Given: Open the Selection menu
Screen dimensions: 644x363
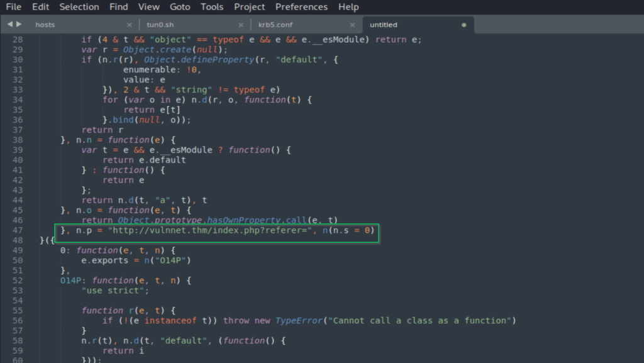Looking at the screenshot, I should click(x=79, y=7).
